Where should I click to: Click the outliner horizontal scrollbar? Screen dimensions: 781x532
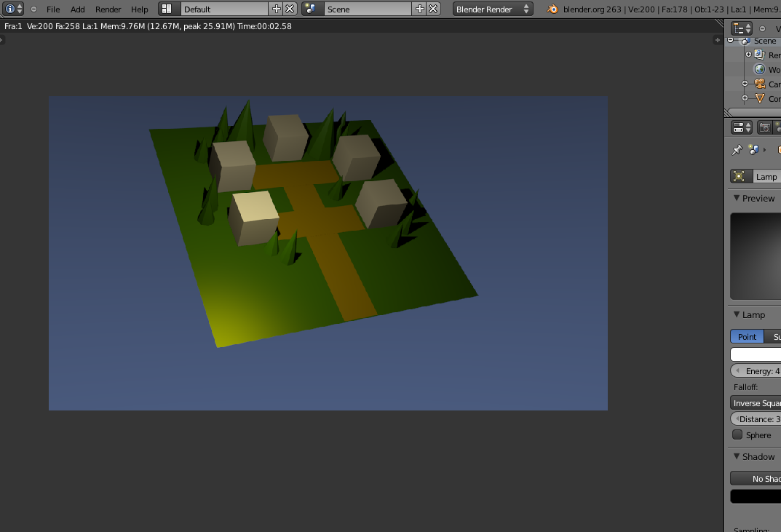click(x=754, y=113)
